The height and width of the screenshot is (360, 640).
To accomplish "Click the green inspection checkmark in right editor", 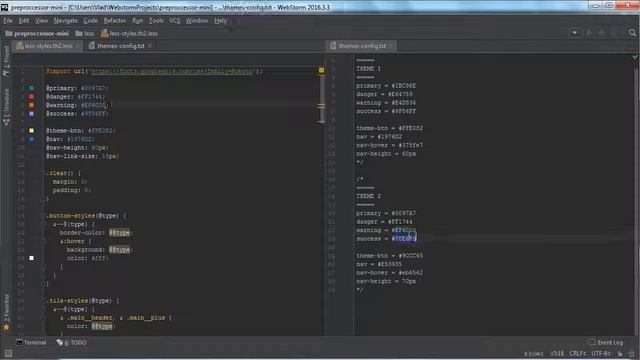I will [x=635, y=57].
